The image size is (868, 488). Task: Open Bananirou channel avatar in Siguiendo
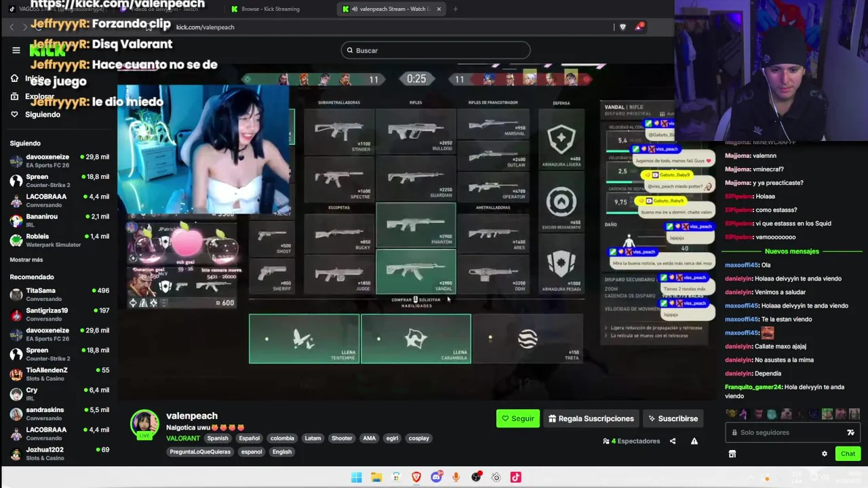(16, 220)
